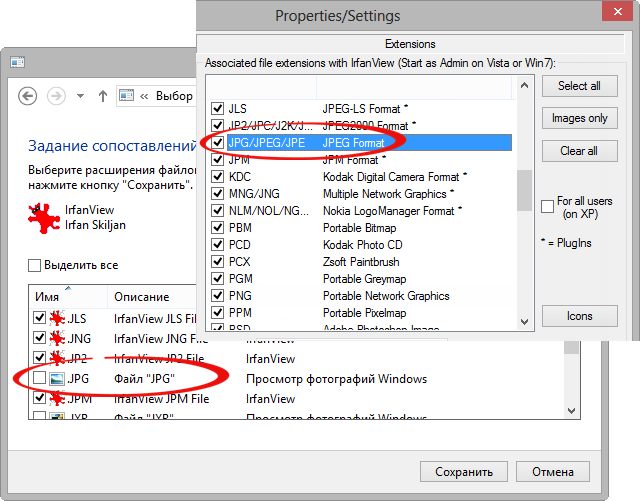Click the 'Images only' button
The height and width of the screenshot is (501, 640).
580,118
